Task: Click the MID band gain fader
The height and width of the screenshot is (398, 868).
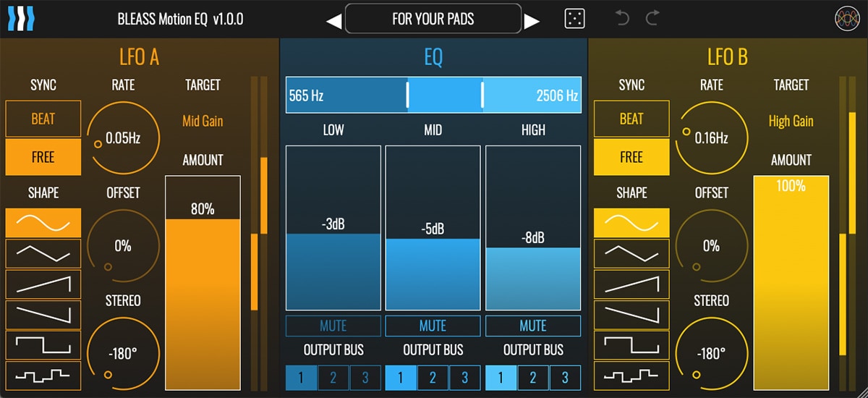Action: (x=433, y=228)
